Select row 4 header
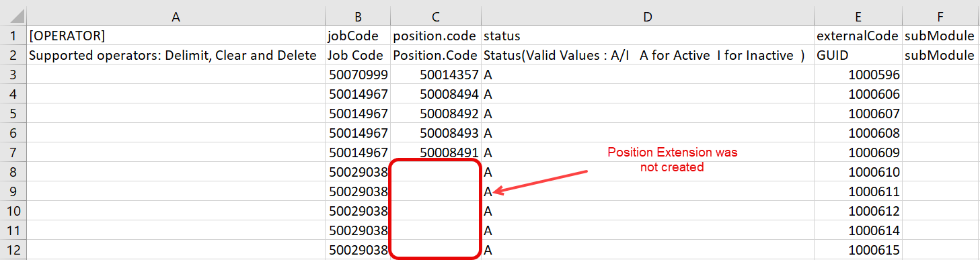 [x=13, y=95]
